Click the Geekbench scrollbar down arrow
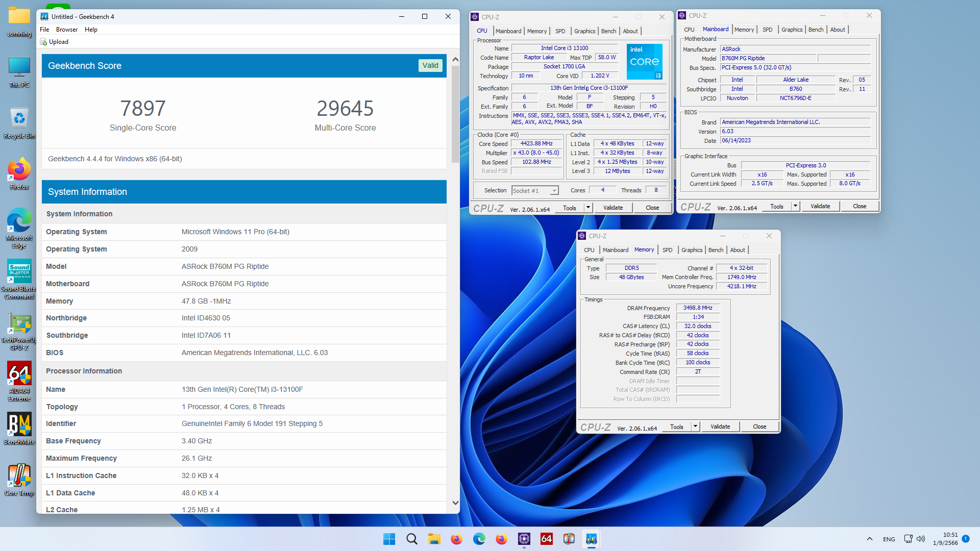 455,503
